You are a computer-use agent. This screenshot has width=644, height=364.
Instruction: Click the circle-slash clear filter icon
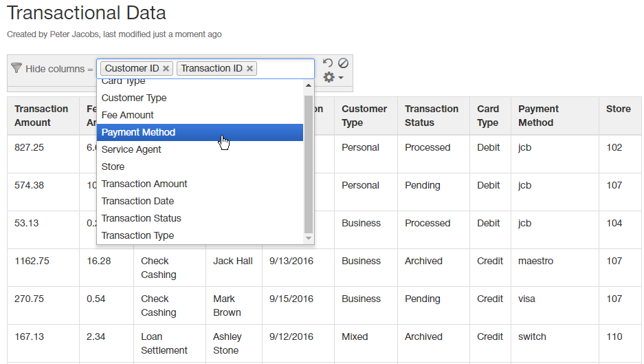pos(343,63)
